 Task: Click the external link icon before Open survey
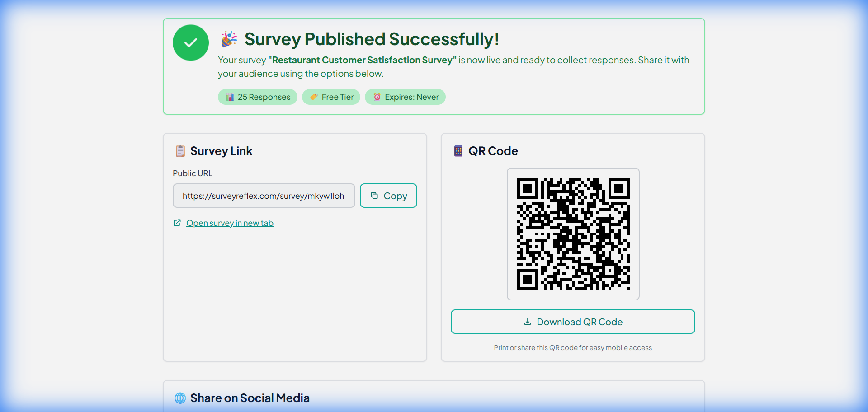coord(177,223)
